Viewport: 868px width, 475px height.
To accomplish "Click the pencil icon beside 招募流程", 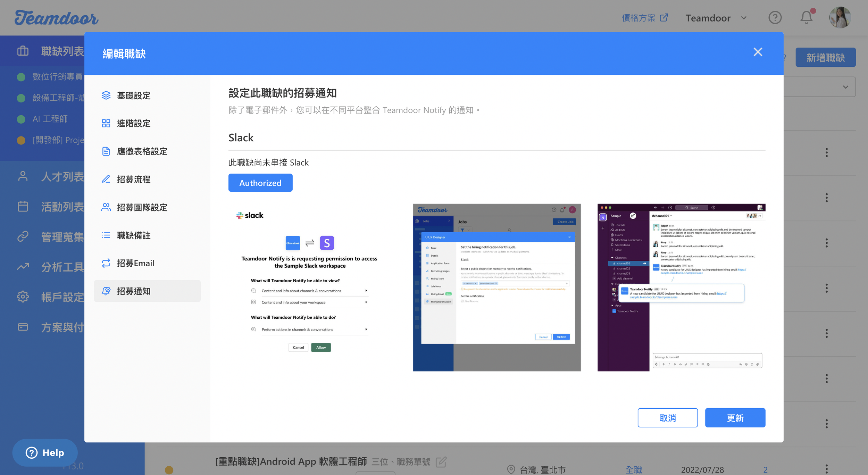I will click(106, 179).
